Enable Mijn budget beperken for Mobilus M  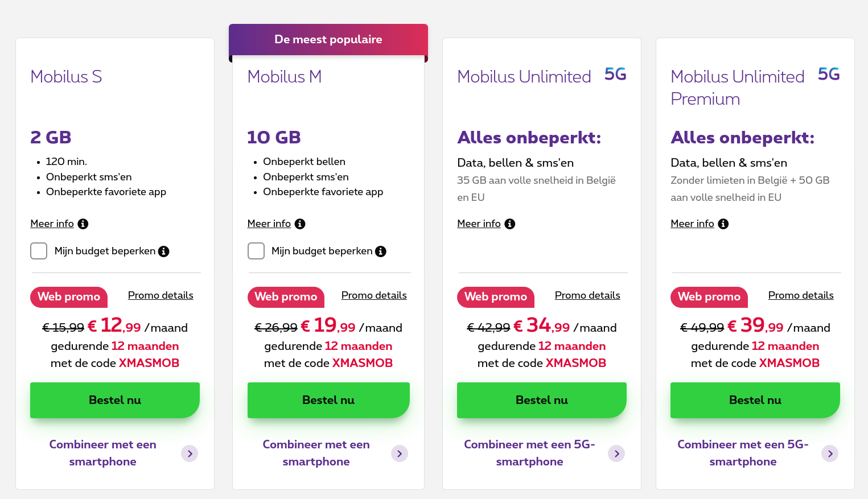[x=256, y=251]
